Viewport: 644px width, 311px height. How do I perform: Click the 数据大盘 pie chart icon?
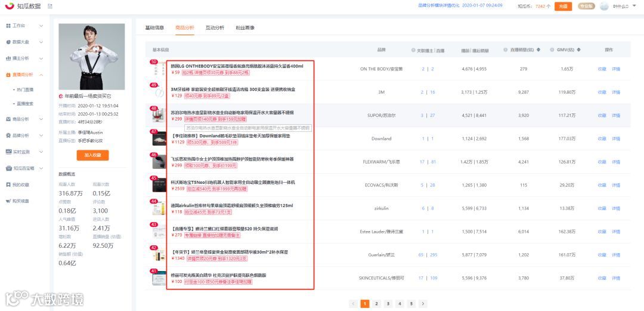pyautogui.click(x=8, y=42)
